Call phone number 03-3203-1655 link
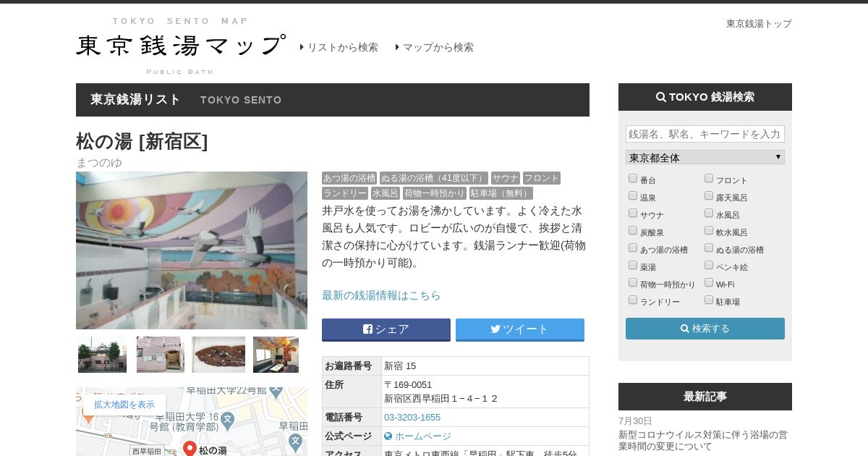 pos(412,418)
